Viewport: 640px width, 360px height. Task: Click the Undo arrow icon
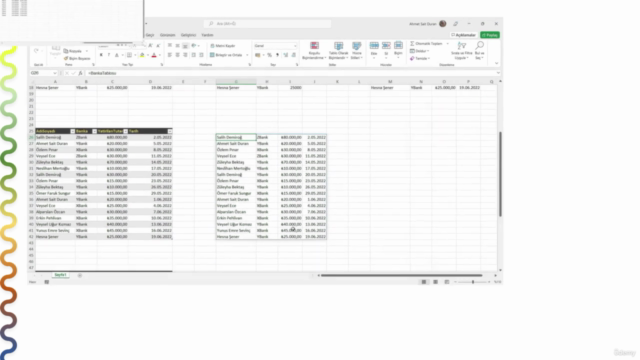36,51
